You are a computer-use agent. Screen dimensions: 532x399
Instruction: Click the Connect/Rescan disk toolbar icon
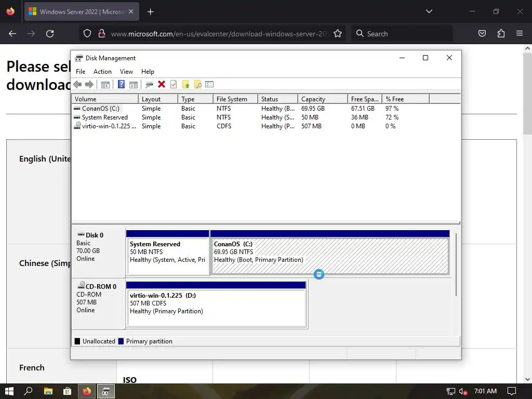[x=149, y=85]
